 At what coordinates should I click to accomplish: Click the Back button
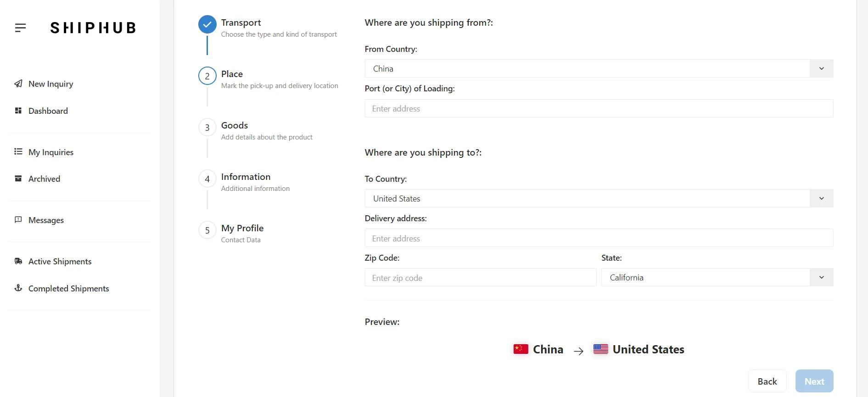point(767,381)
